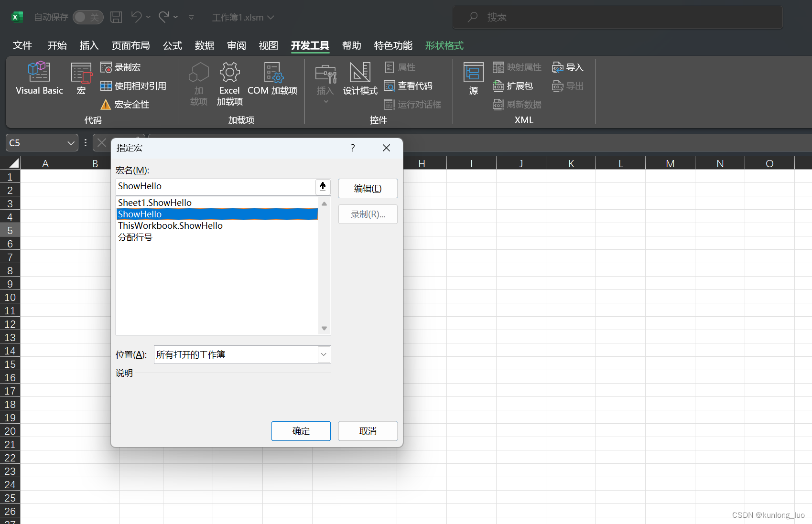Switch to the 视图 tab

point(268,45)
